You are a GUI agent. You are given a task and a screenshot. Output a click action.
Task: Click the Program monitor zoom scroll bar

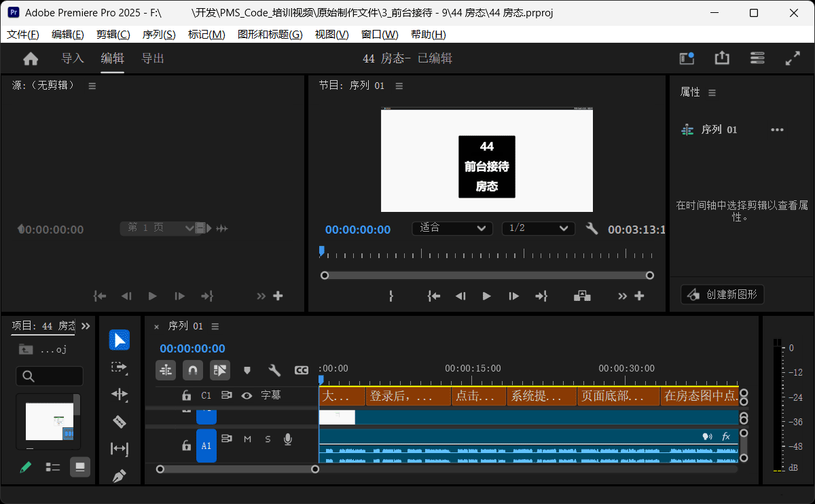pyautogui.click(x=487, y=275)
